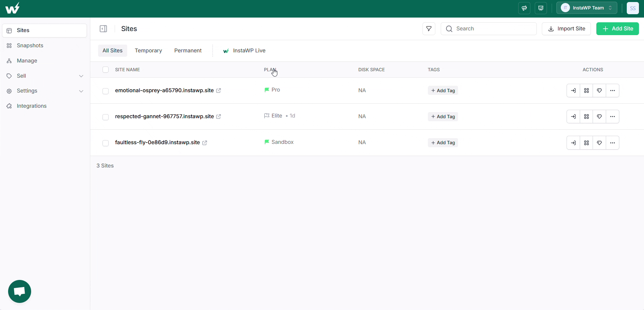Open the live chat bubble
This screenshot has height=310, width=644.
coord(20,291)
